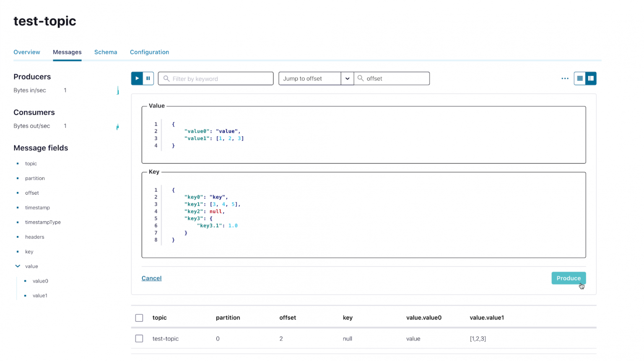Collapse the value field in Message fields
This screenshot has height=361, width=644.
(x=17, y=266)
